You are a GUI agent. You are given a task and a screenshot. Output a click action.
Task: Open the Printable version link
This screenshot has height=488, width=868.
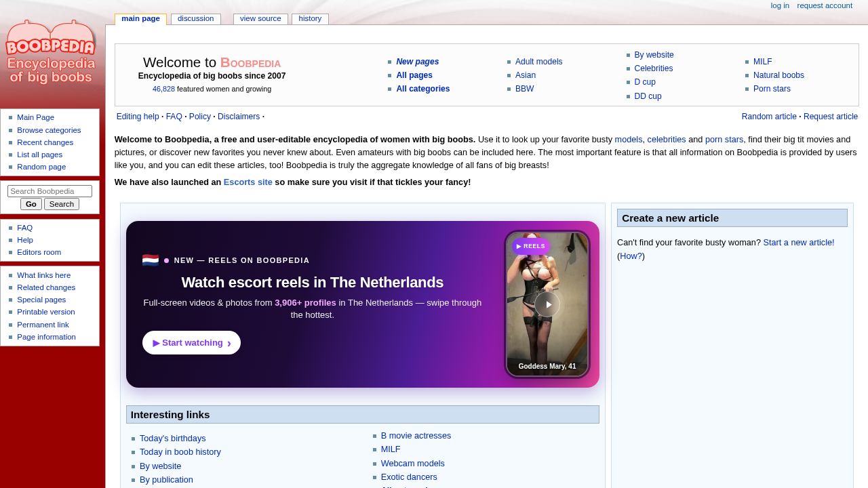point(46,312)
